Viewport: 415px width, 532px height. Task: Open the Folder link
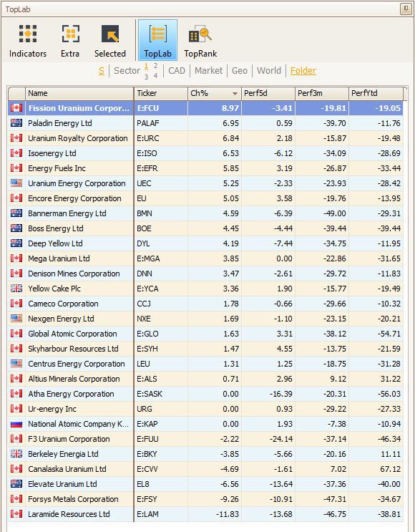click(x=303, y=71)
